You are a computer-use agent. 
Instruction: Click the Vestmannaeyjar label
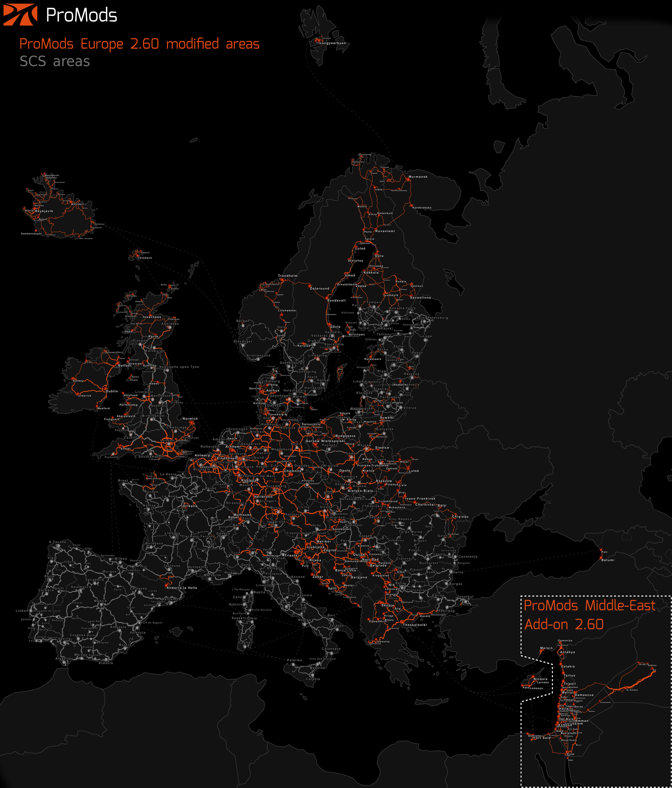point(31,234)
